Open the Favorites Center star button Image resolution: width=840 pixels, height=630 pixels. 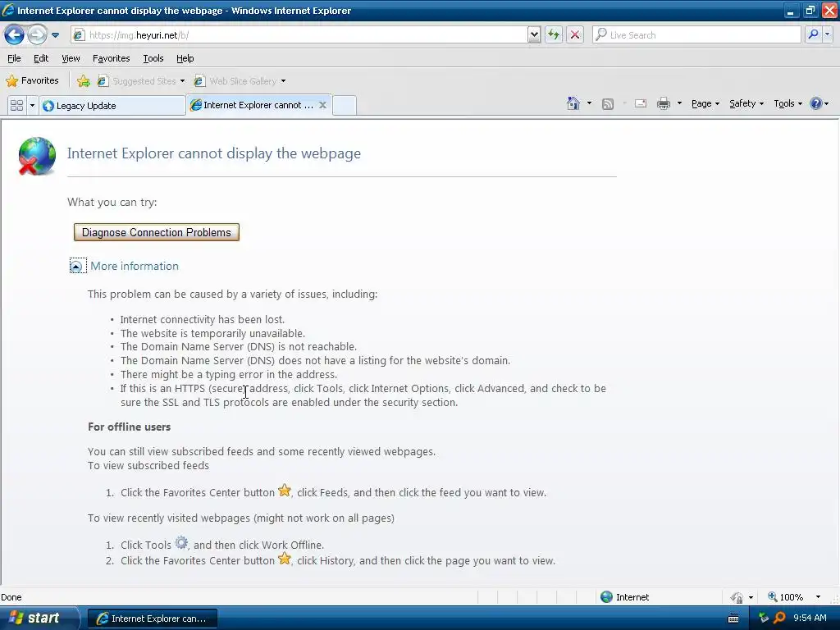[x=32, y=81]
